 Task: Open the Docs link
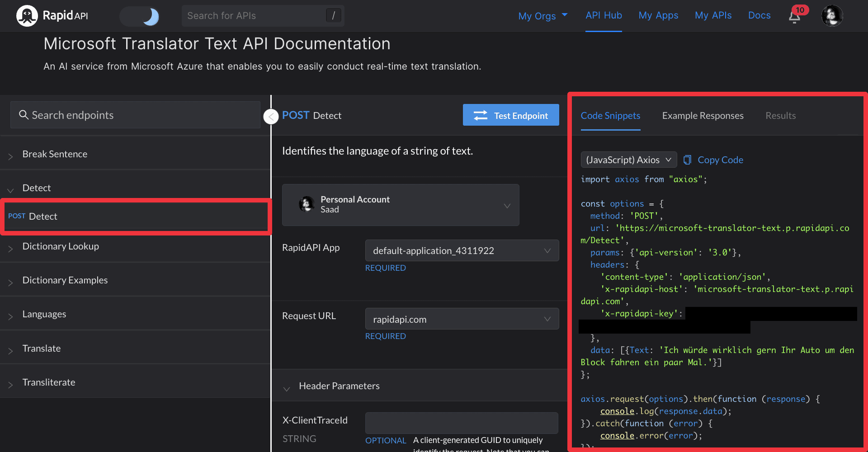coord(759,15)
